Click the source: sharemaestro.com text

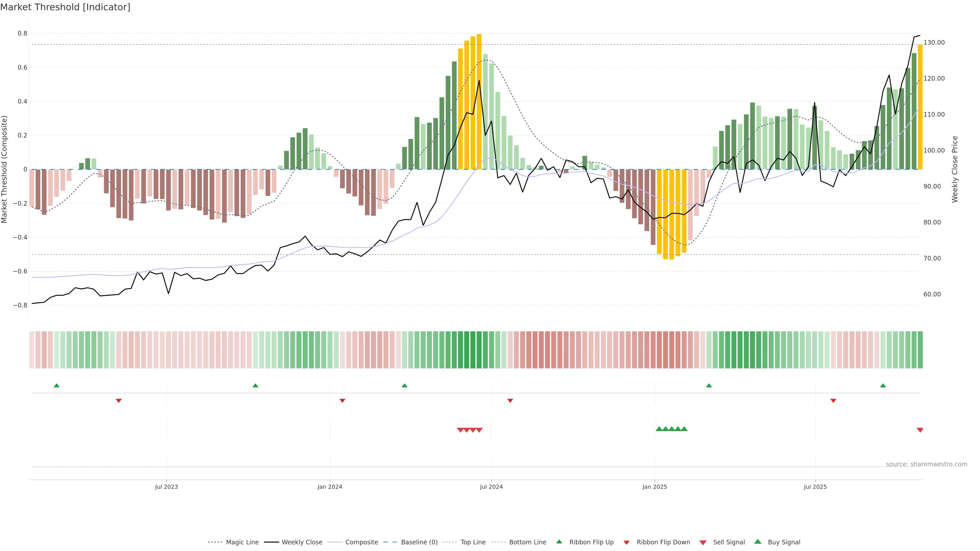pos(926,464)
